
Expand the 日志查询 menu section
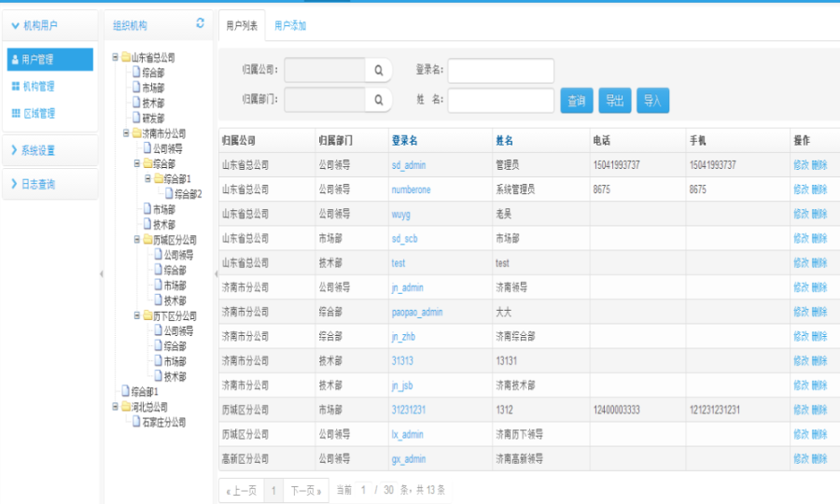click(50, 184)
